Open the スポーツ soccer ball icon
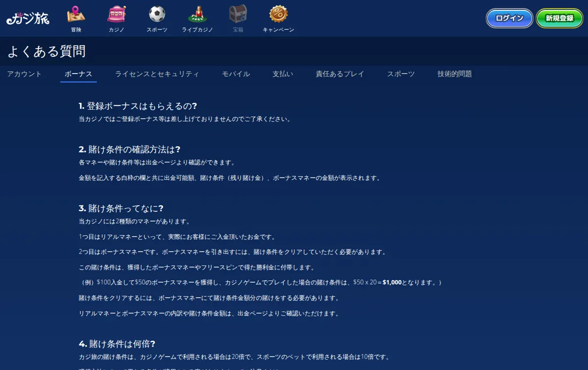Viewport: 588px width, 370px height. pyautogui.click(x=157, y=14)
